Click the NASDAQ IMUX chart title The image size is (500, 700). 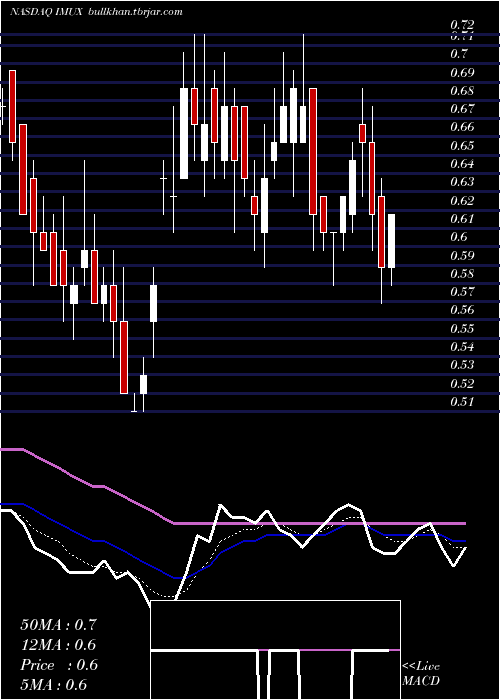click(46, 12)
